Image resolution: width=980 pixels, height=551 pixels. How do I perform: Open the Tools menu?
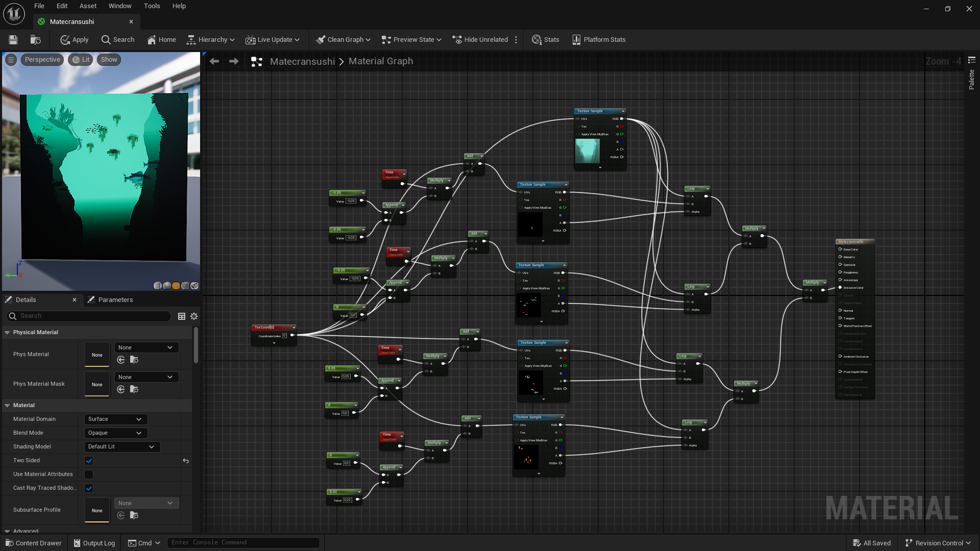pyautogui.click(x=152, y=6)
